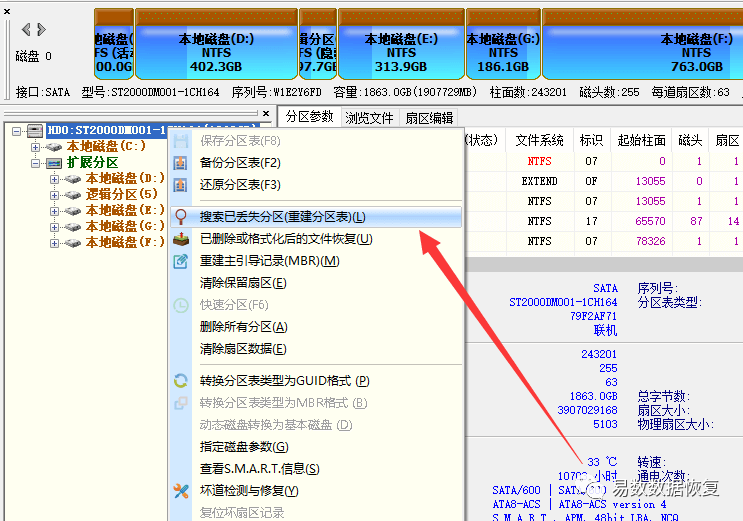Select 逻辑分区(5) label in the tree
This screenshot has width=743, height=521.
point(121,194)
